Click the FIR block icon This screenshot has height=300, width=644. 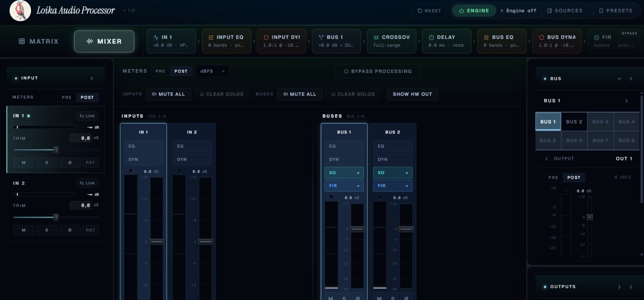coord(597,37)
